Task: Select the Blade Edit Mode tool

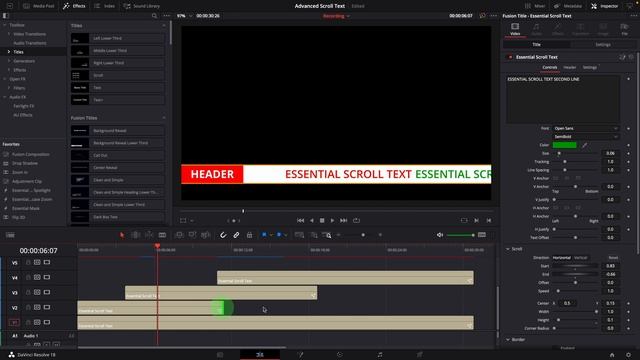Action: (162, 235)
